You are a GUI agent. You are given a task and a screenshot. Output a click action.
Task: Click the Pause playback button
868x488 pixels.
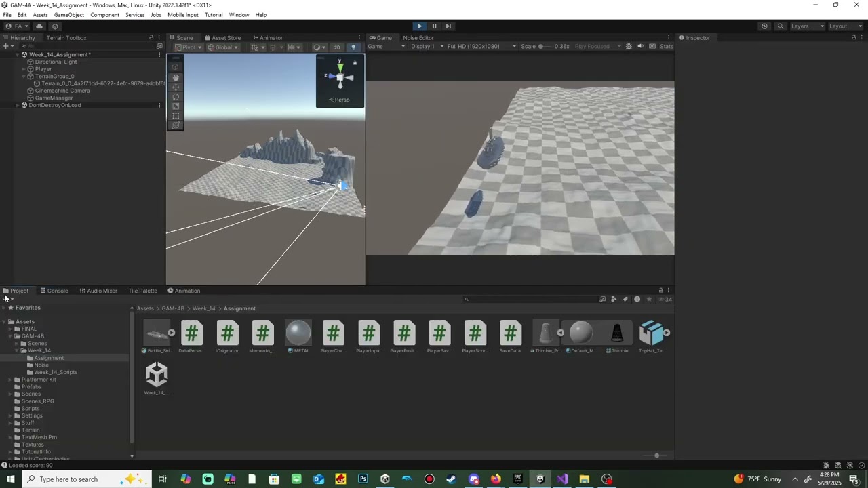point(434,26)
